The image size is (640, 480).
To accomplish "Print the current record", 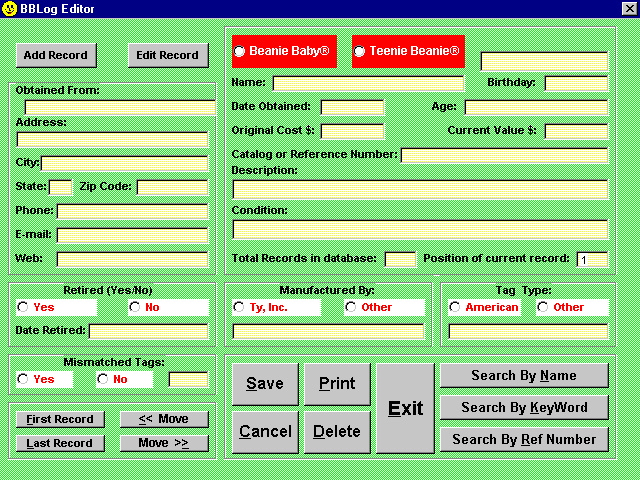I will coord(337,384).
